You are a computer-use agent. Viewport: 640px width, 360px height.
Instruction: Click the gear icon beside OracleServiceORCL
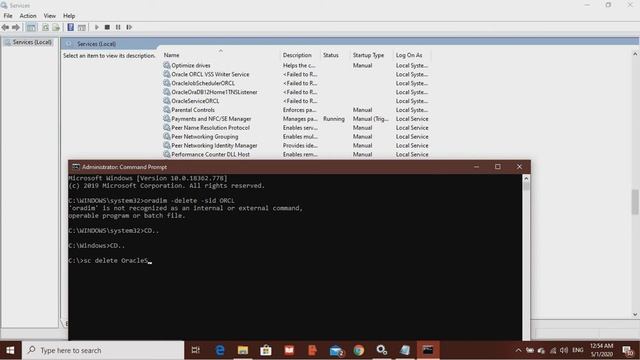pos(167,100)
